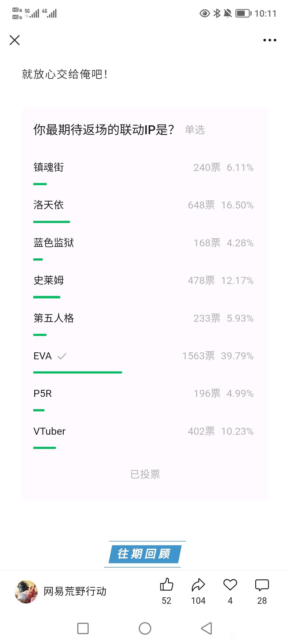Viewport: 290px width, 644px height.
Task: Tap Android home circle button
Action: coord(145,628)
